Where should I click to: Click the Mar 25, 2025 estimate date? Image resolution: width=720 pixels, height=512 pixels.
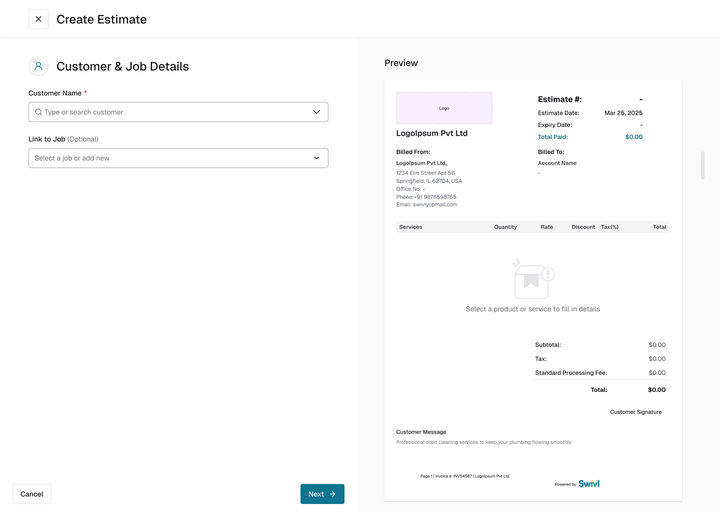click(623, 113)
